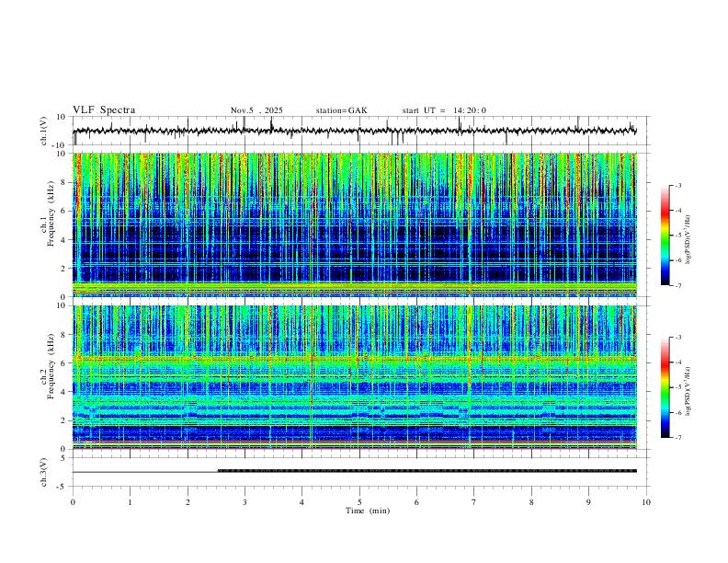The image size is (728, 563).
Task: Select the upper color bar's log(PSD) label
Action: [688, 240]
